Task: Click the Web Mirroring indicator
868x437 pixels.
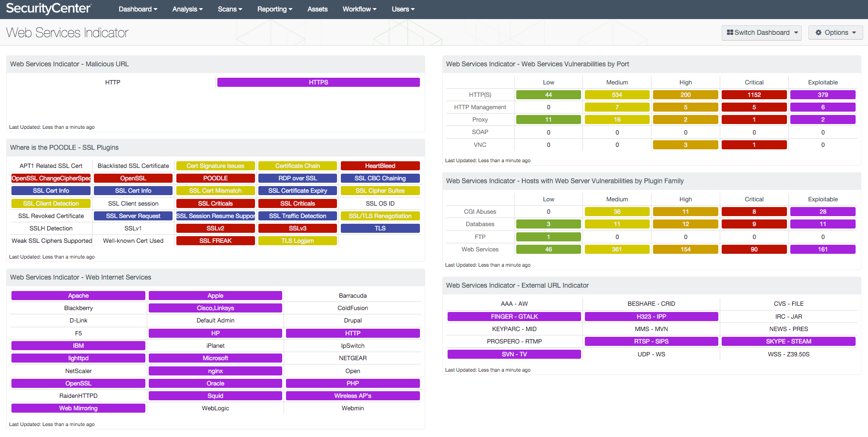Action: (78, 408)
